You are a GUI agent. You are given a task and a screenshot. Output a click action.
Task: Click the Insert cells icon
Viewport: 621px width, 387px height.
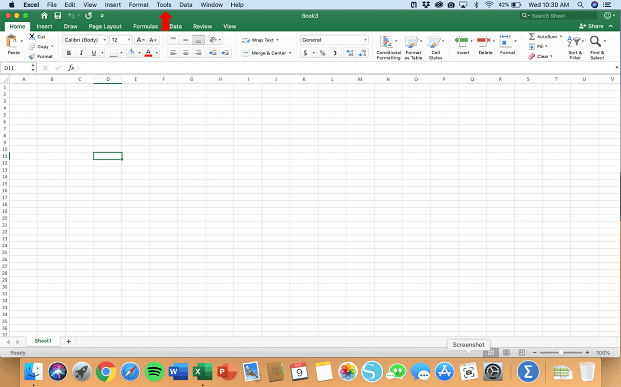(461, 41)
